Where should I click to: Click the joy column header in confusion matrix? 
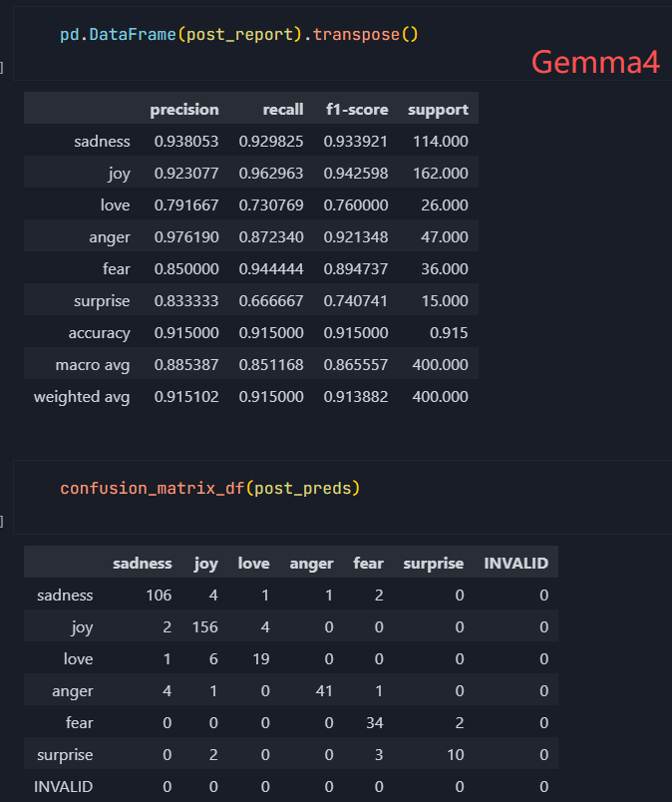[x=206, y=565]
